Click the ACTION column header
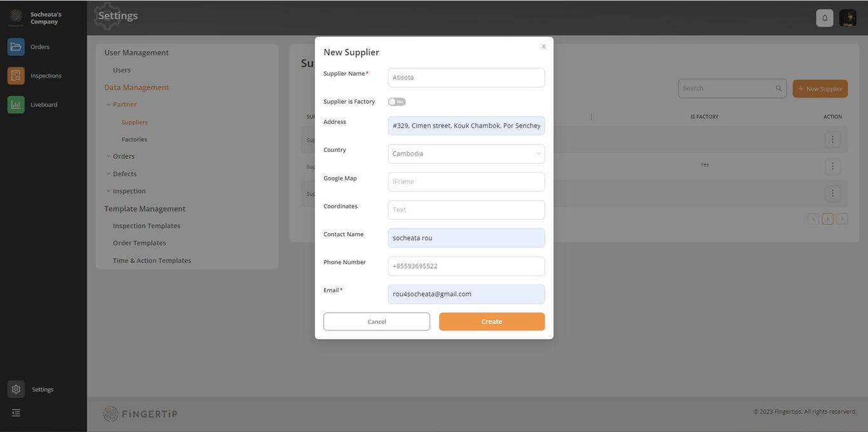868x432 pixels. [x=832, y=117]
